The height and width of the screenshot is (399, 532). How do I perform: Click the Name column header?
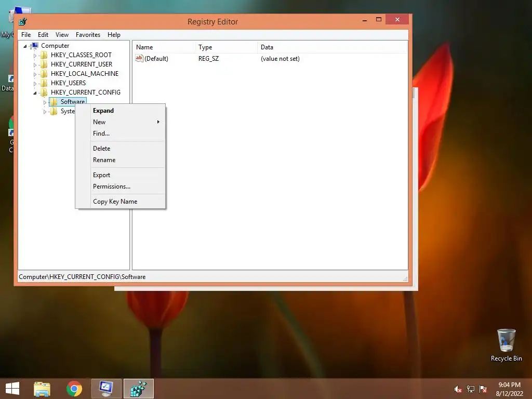click(x=164, y=47)
